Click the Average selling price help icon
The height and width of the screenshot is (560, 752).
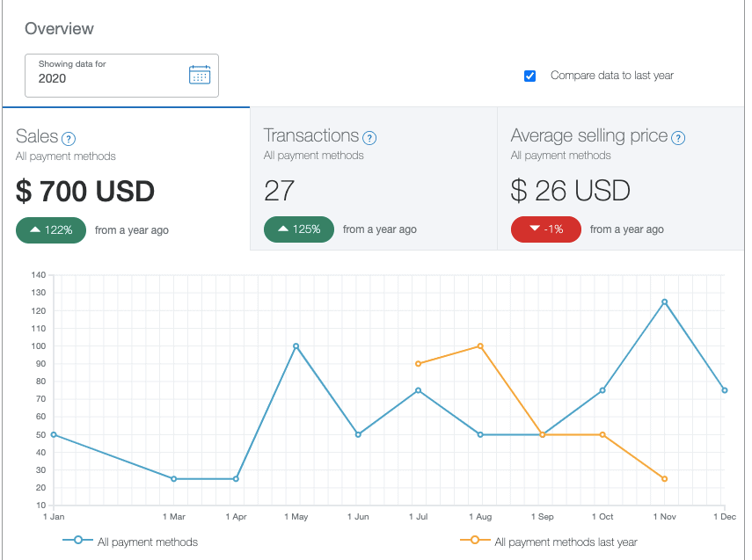point(678,138)
